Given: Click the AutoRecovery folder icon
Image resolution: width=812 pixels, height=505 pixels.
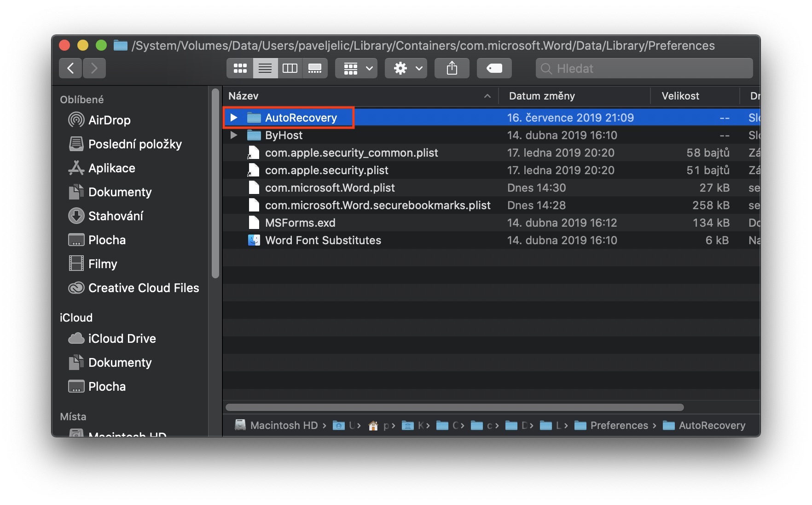Looking at the screenshot, I should pyautogui.click(x=254, y=117).
